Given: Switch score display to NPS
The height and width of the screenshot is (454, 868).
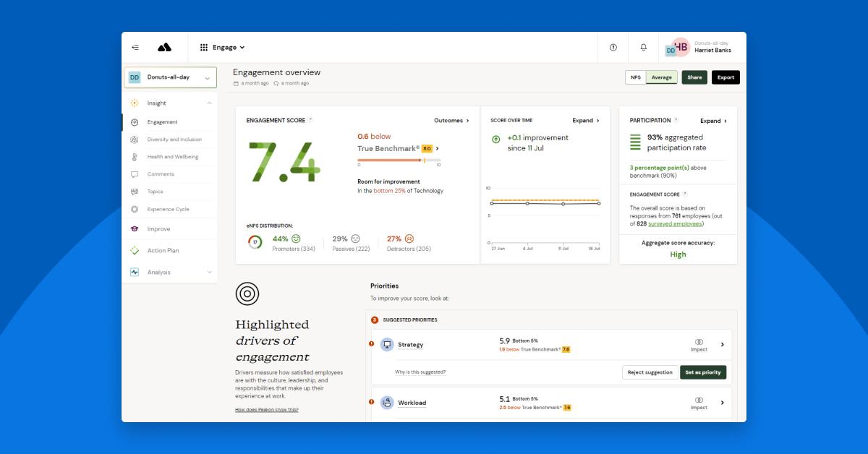Looking at the screenshot, I should (x=634, y=76).
